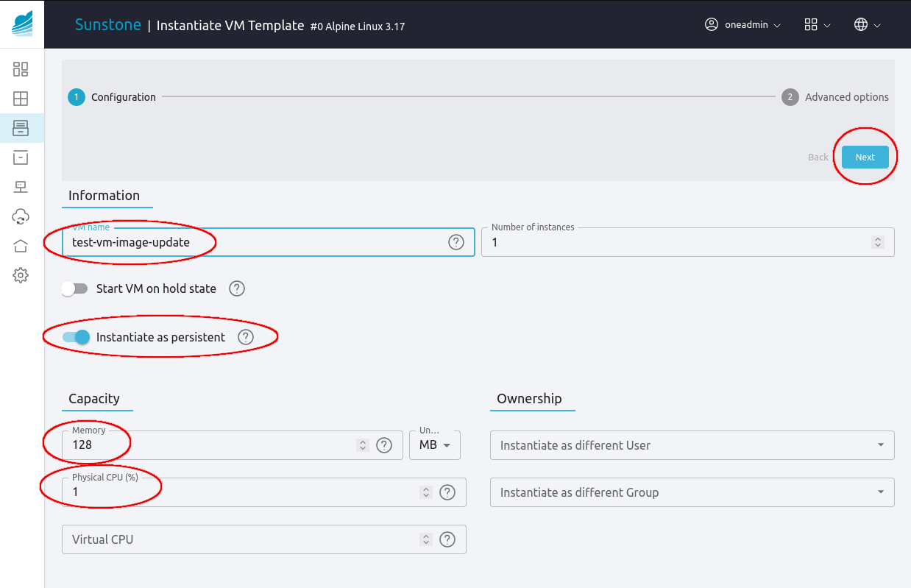Click the Sunstone title link
The height and width of the screenshot is (588, 911).
pyautogui.click(x=107, y=25)
